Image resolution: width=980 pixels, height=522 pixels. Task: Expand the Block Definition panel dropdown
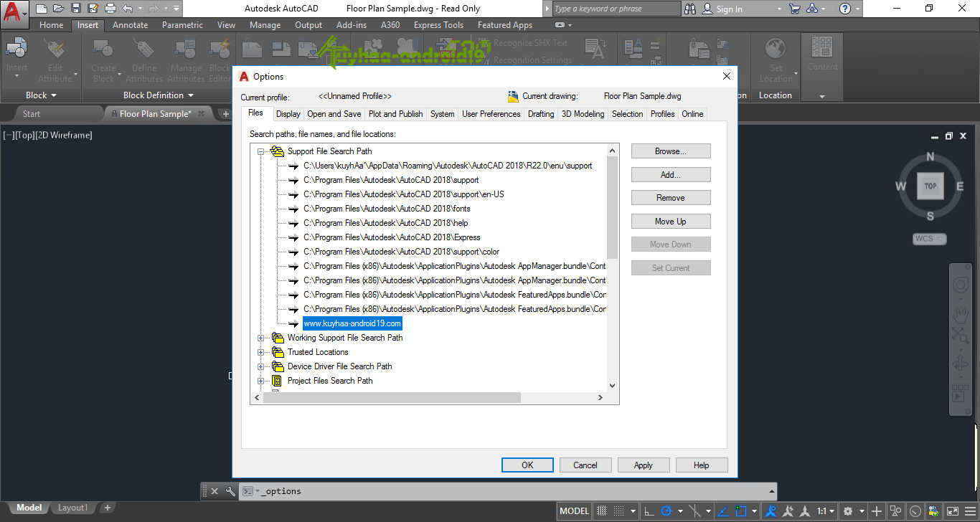coord(159,95)
